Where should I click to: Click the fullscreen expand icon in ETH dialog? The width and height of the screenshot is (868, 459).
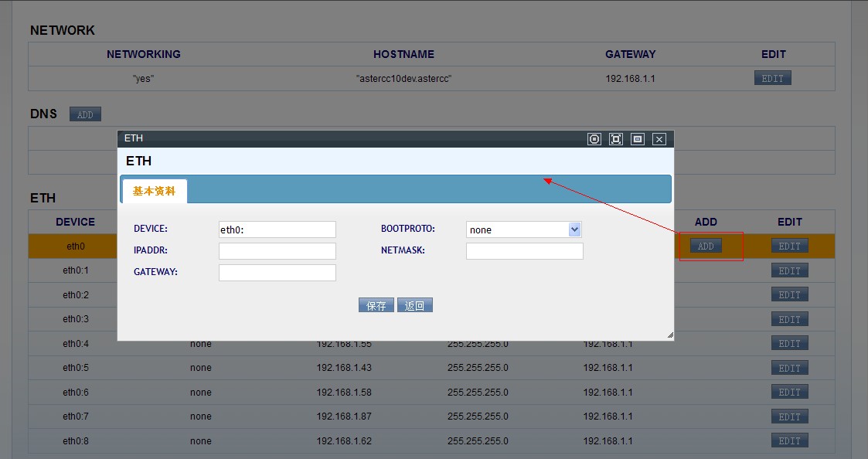click(616, 139)
